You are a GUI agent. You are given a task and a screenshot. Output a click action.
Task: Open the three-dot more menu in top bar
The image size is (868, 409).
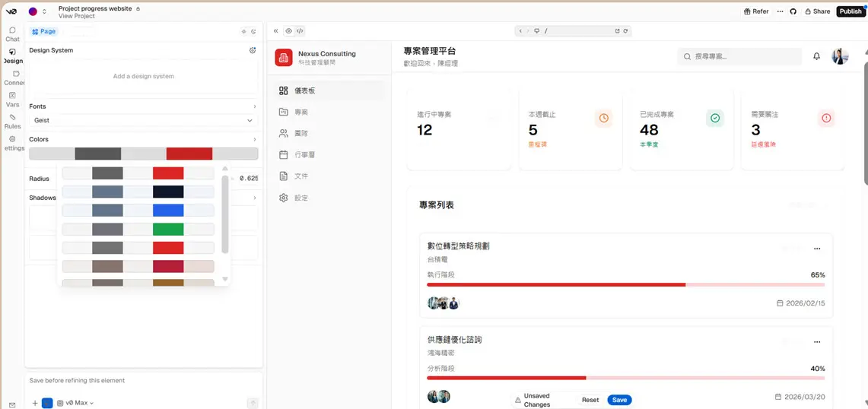click(x=780, y=11)
